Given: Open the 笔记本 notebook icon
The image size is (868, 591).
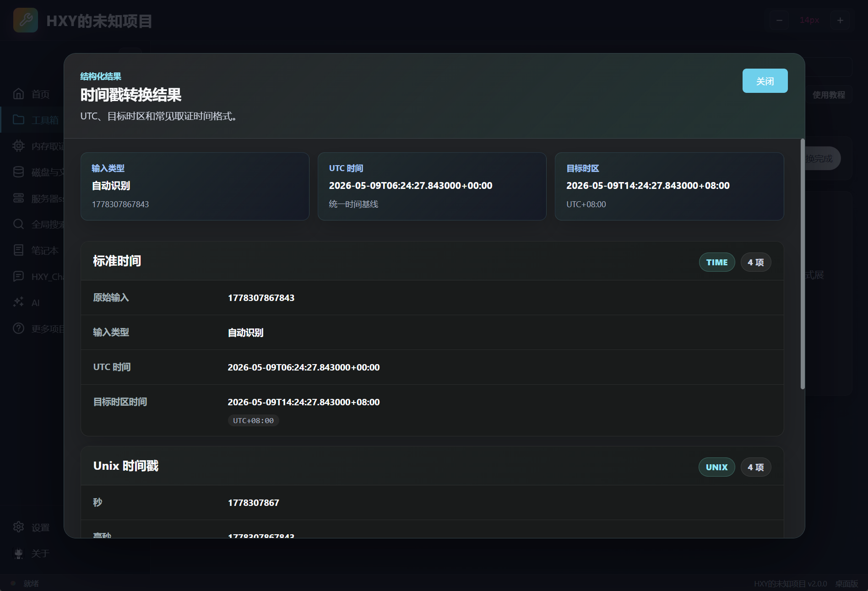Looking at the screenshot, I should click(19, 250).
